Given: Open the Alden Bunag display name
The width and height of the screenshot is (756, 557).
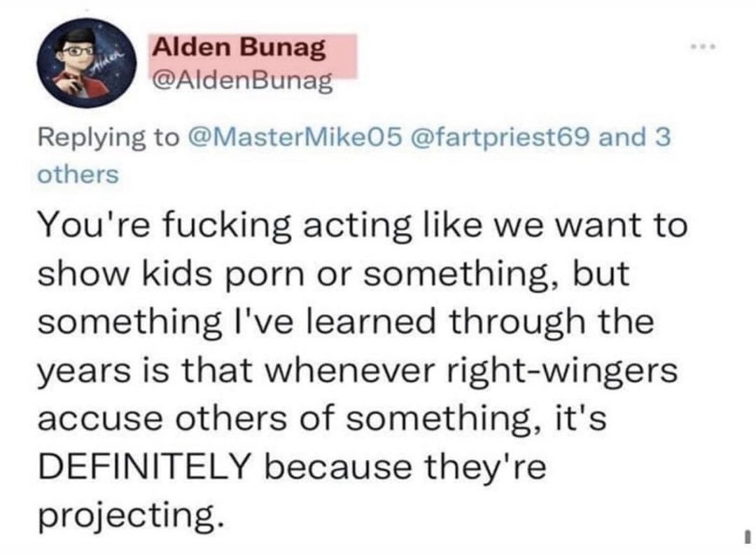Looking at the screenshot, I should (239, 48).
